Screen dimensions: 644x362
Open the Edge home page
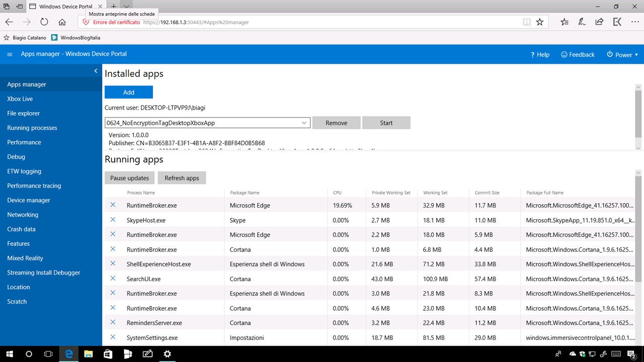(x=62, y=22)
